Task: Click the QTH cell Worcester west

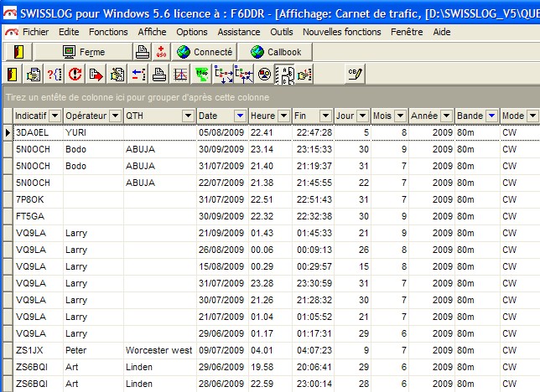Action: pyautogui.click(x=160, y=350)
